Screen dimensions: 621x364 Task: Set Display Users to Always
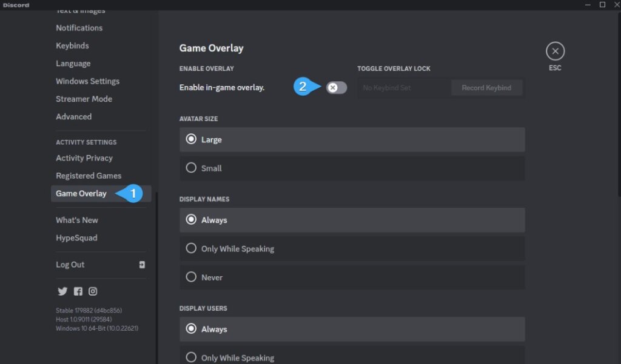(352, 329)
